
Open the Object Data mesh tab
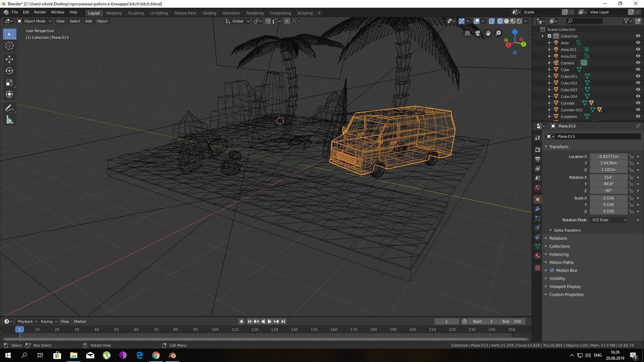[x=538, y=246]
